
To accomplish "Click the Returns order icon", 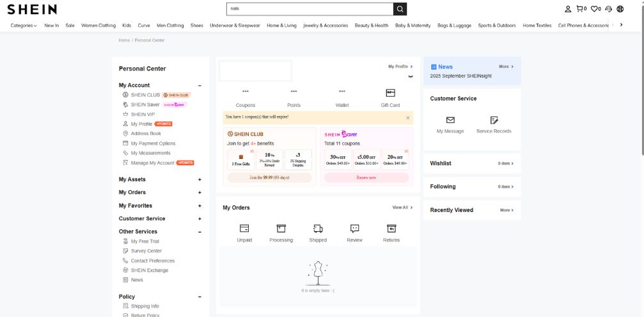I will tap(391, 229).
